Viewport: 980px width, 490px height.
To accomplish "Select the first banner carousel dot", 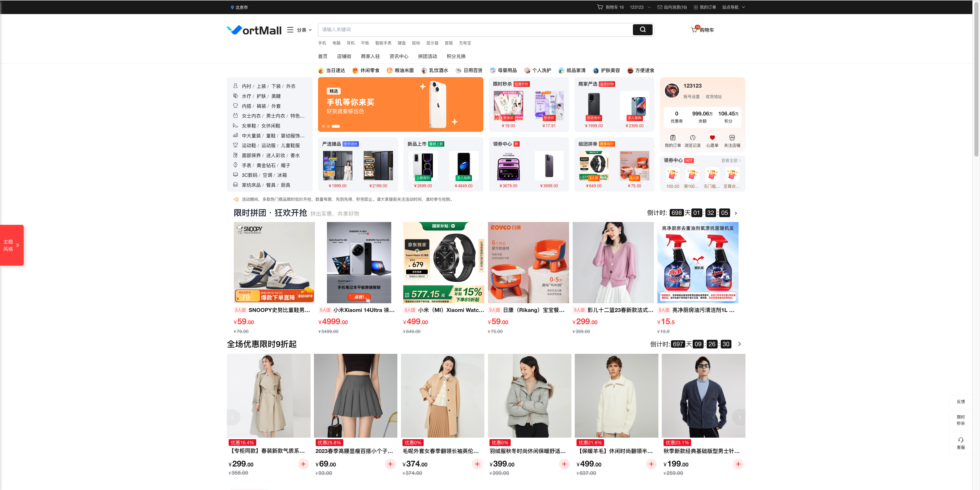I will point(323,126).
